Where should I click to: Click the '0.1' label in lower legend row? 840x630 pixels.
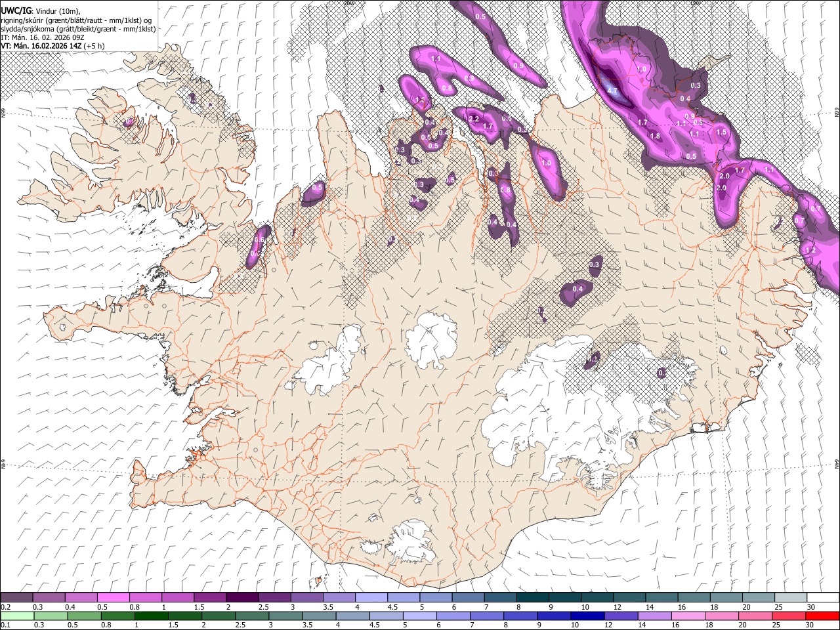point(5,625)
